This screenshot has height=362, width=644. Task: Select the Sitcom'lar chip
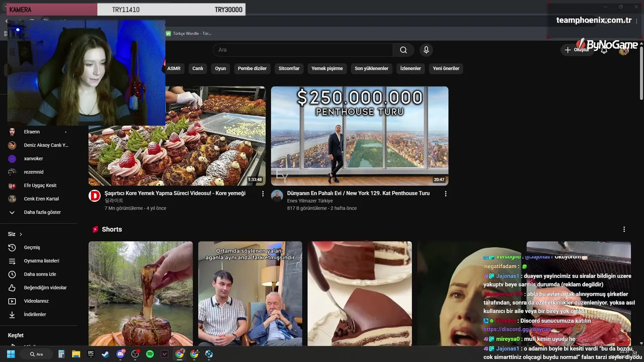[289, 68]
